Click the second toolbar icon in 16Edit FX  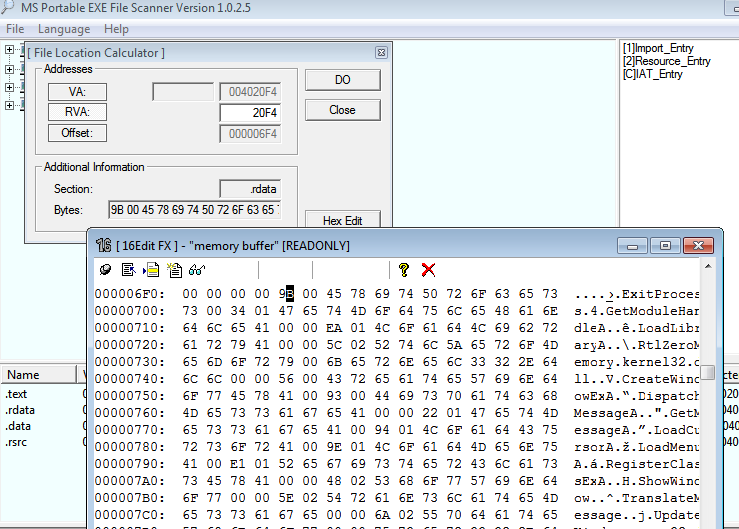coord(128,269)
